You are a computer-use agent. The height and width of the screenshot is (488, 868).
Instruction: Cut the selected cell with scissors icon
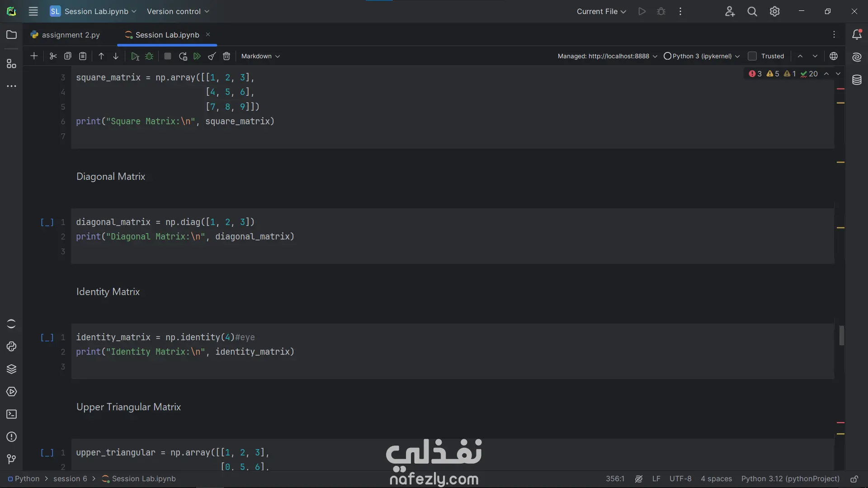coord(53,56)
